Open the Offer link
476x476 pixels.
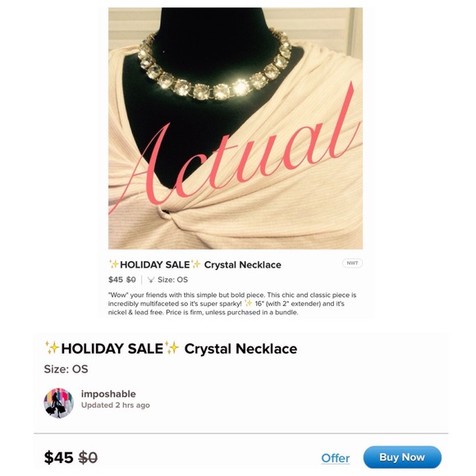pyautogui.click(x=336, y=458)
